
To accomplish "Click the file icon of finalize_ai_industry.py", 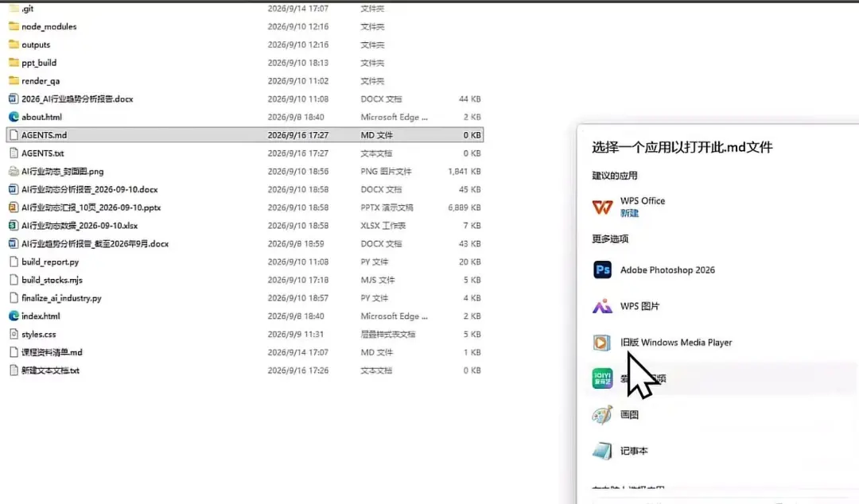I will coord(14,297).
